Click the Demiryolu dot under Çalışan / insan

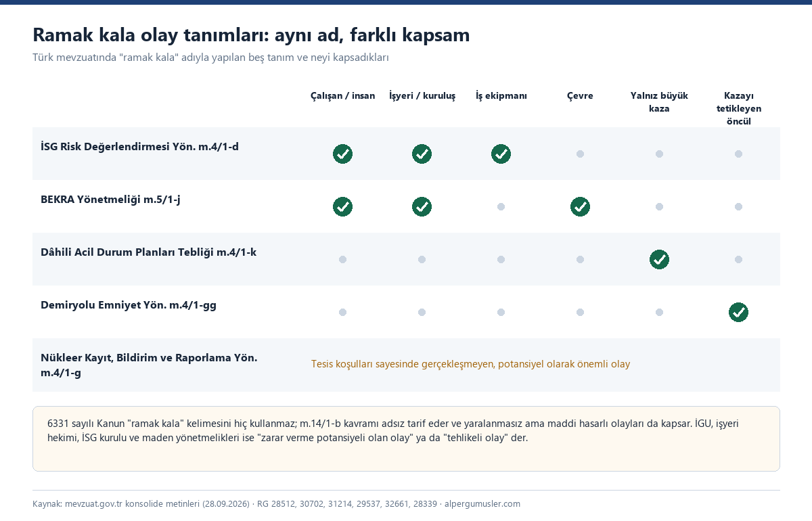tap(342, 313)
